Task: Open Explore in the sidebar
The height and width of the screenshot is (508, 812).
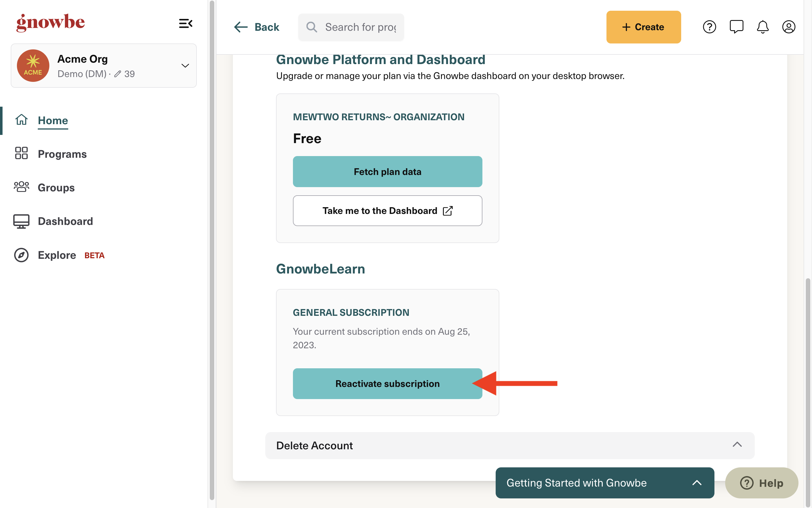Action: click(57, 255)
